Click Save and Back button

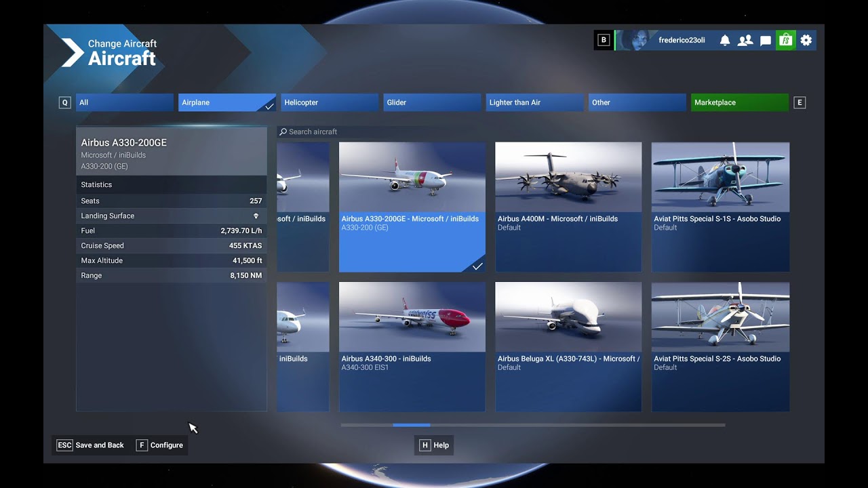point(90,445)
